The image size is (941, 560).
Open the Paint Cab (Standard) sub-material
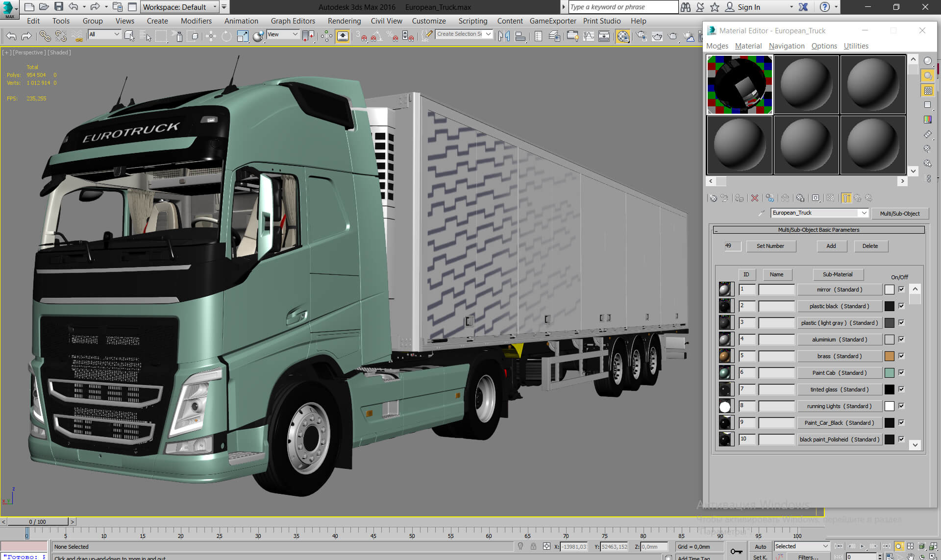click(840, 373)
